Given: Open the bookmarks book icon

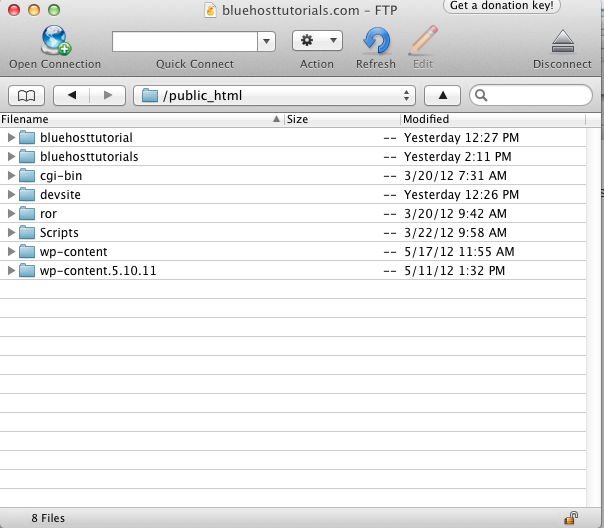Looking at the screenshot, I should pos(27,95).
